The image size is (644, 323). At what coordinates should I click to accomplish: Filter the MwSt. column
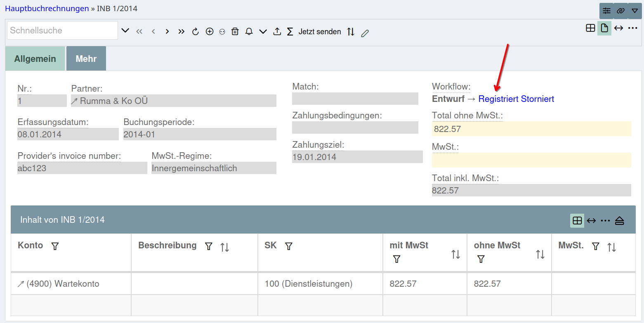[x=595, y=246]
